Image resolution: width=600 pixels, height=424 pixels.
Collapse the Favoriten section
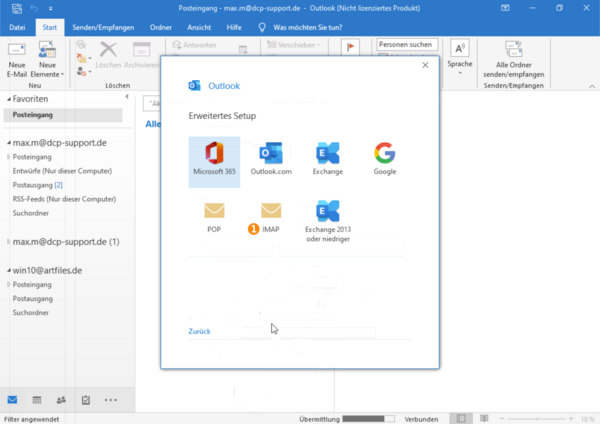point(9,99)
